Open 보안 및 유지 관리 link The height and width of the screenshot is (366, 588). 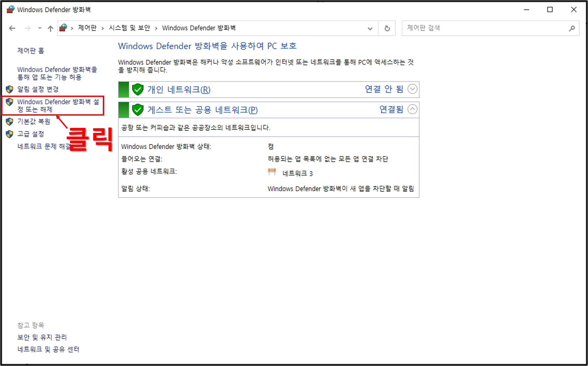click(42, 337)
